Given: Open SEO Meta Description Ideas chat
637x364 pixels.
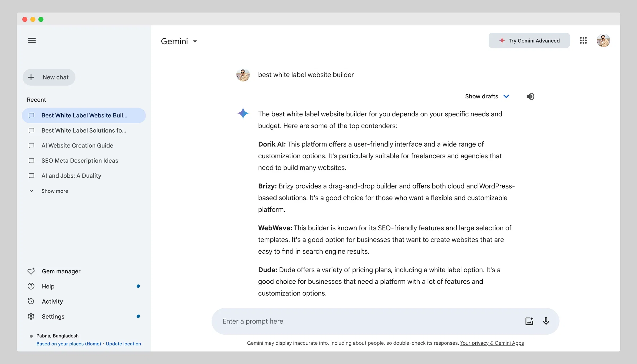Looking at the screenshot, I should click(84, 161).
